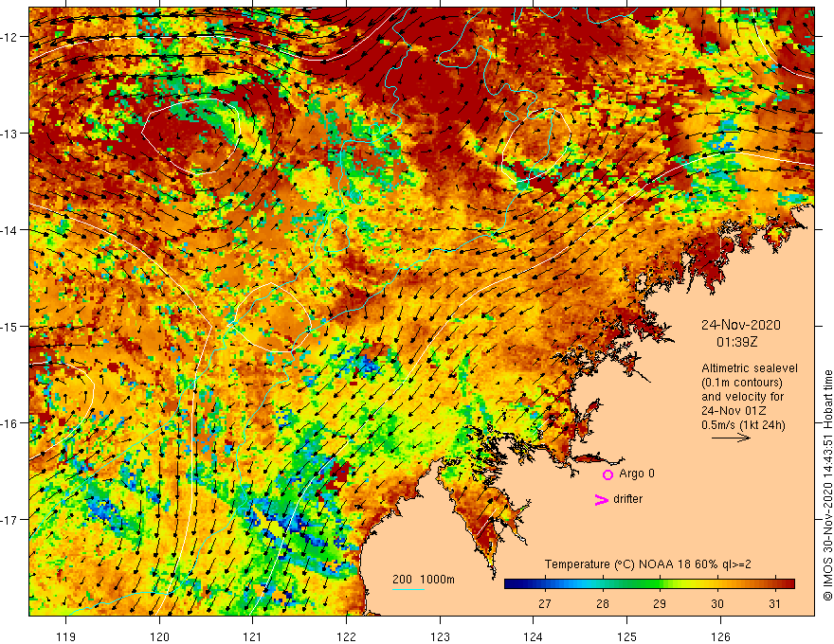Screen dimensions: 834x644
Task: Click the time text 01:39Z
Action: click(x=736, y=342)
